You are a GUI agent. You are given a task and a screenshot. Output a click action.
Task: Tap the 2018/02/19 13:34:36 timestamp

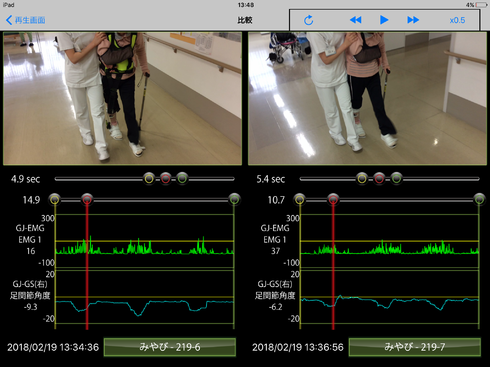(x=53, y=347)
